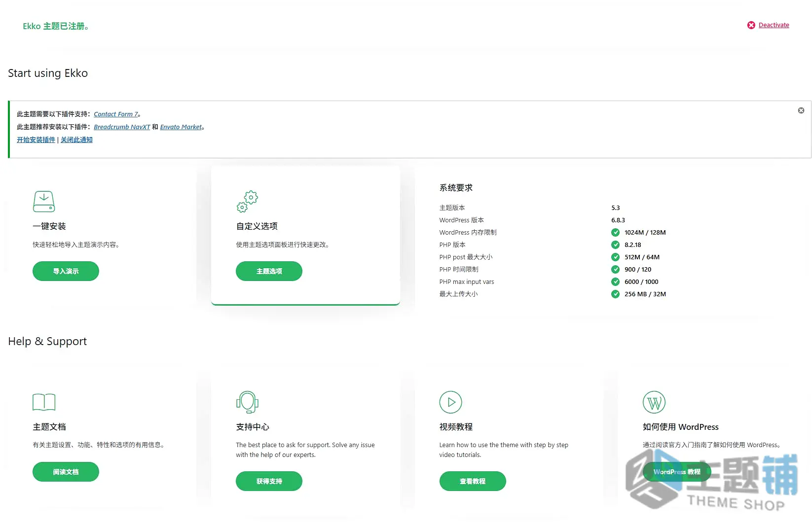Click the 如何使用 WordPress card title
Image resolution: width=812 pixels, height=526 pixels.
pyautogui.click(x=681, y=427)
